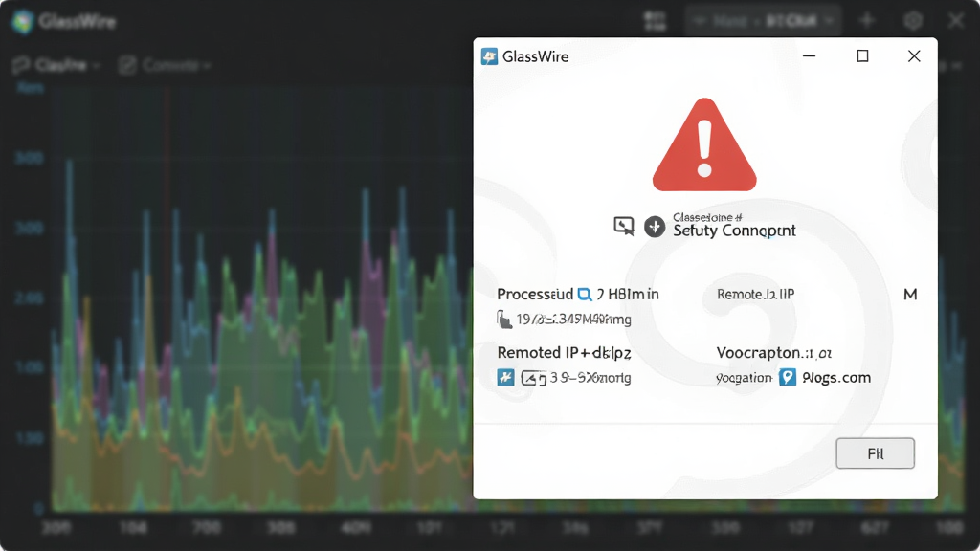The image size is (980, 551).
Task: Click the Sefuty Conneprnt heading
Action: pyautogui.click(x=734, y=231)
